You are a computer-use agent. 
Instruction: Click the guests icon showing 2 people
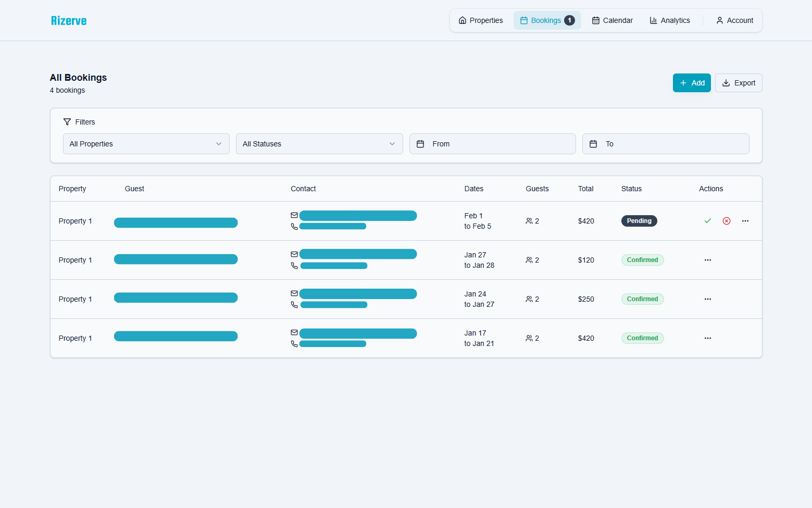point(529,221)
